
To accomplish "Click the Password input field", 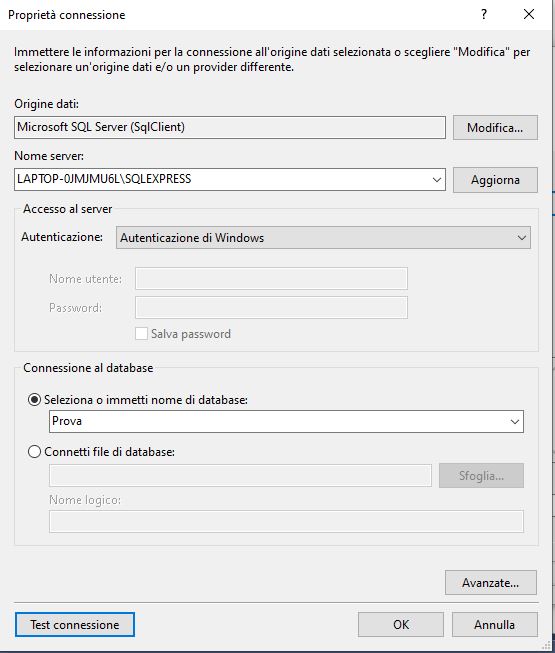I will pos(271,307).
